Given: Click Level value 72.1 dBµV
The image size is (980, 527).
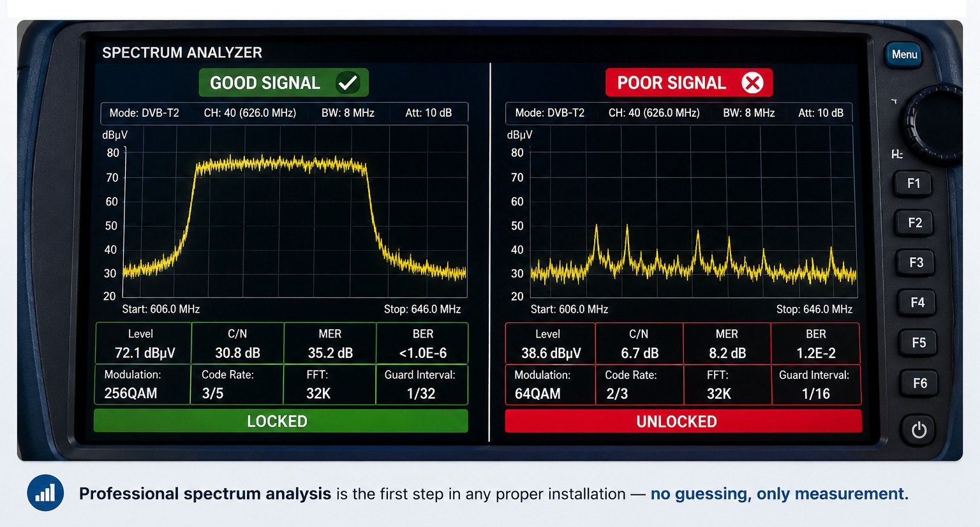Looking at the screenshot, I should click(x=145, y=353).
